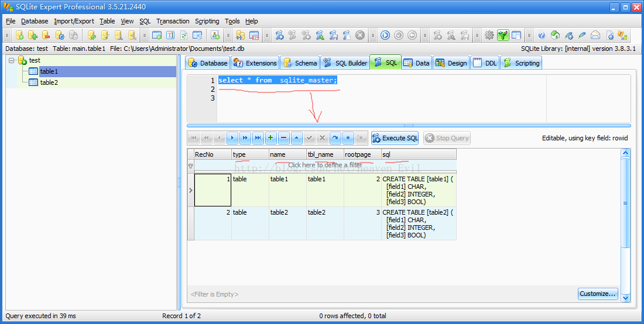Click the Refresh data curved arrow button
This screenshot has height=324, width=644.
pyautogui.click(x=335, y=138)
